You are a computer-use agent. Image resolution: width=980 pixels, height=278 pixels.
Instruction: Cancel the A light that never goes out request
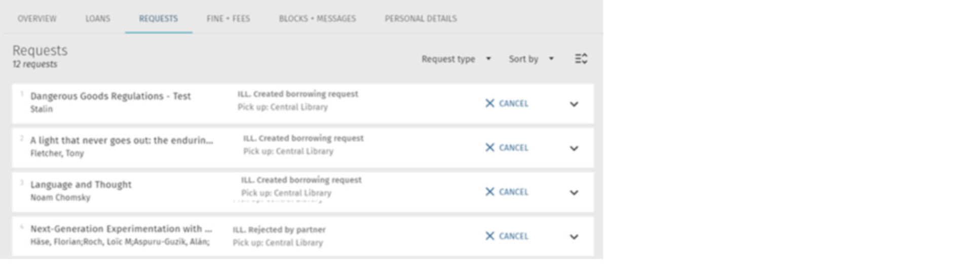tap(507, 148)
